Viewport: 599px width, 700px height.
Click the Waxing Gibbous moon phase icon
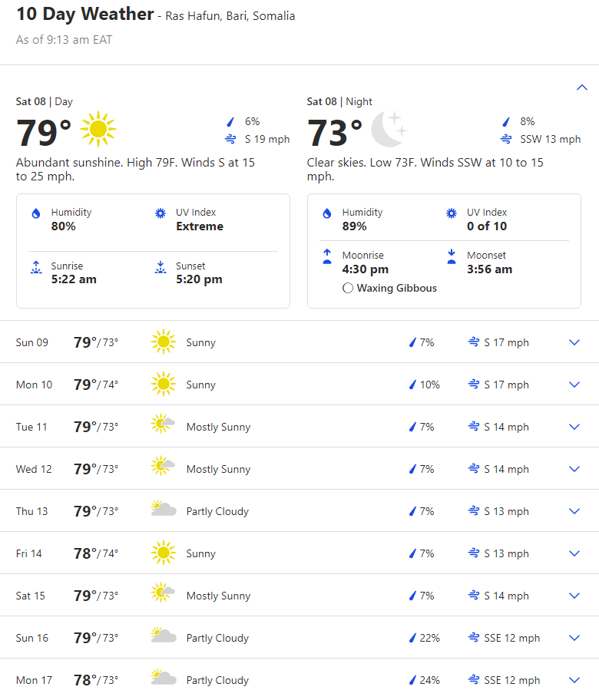pos(348,289)
